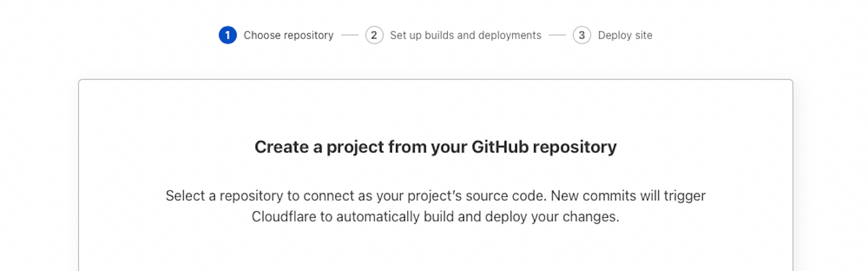Click the blue step 1 circle icon
This screenshot has width=868, height=271.
(228, 35)
